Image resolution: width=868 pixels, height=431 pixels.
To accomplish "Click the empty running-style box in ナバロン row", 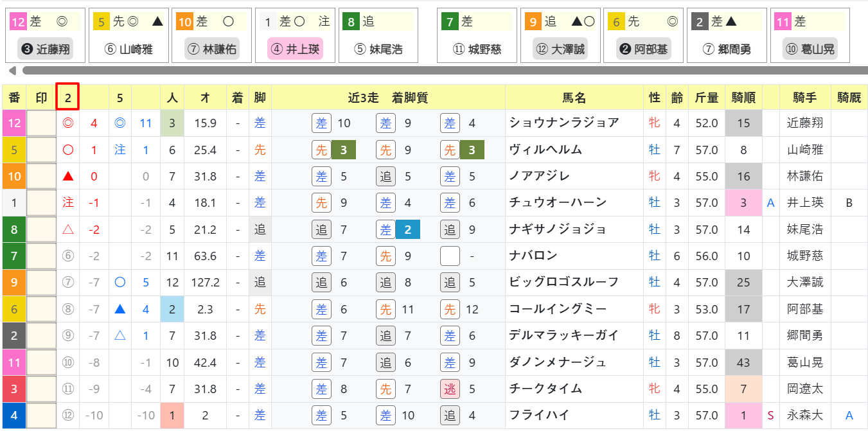I will [x=450, y=256].
